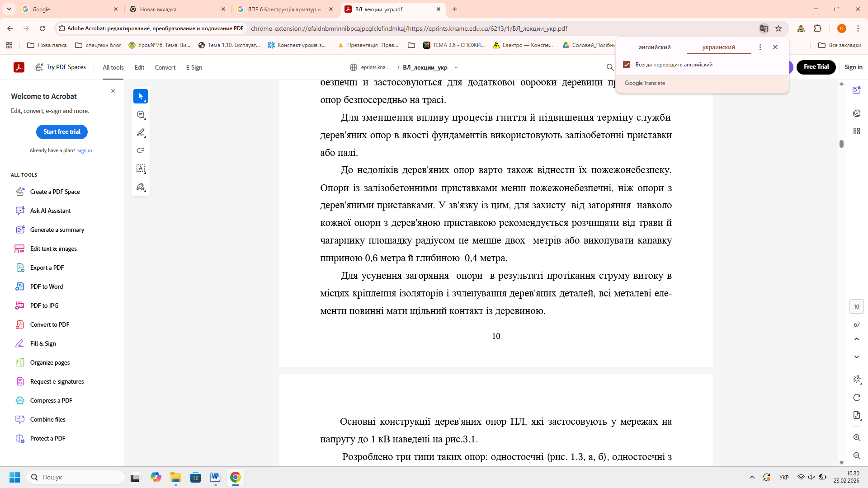The image size is (868, 488).
Task: Close the Welcome to Acrobat panel
Action: coord(113,91)
